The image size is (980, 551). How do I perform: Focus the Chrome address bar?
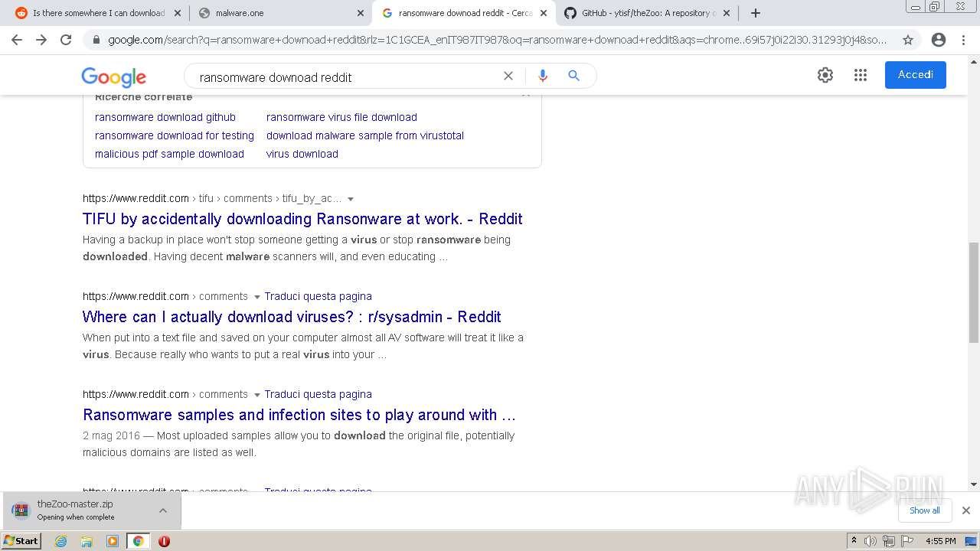[x=498, y=40]
